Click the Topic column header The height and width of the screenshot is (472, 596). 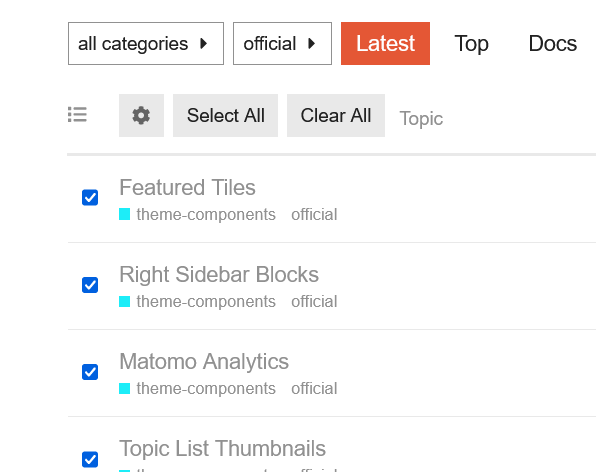click(x=421, y=119)
